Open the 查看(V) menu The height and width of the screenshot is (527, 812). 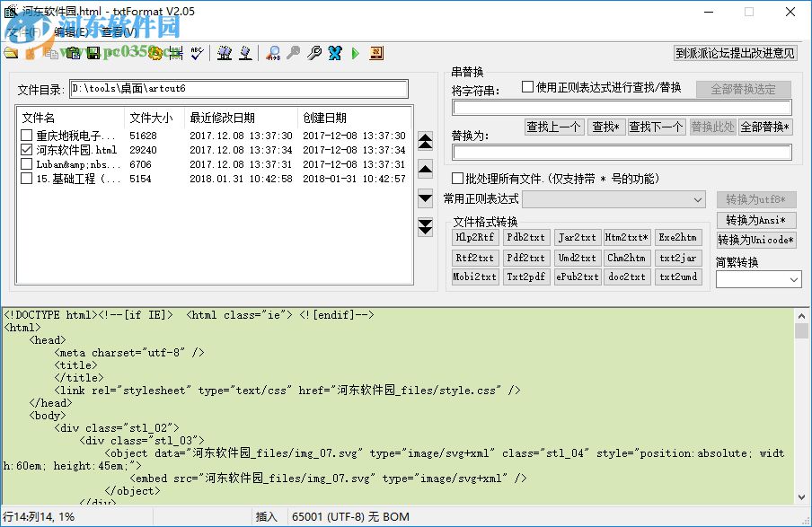click(119, 31)
